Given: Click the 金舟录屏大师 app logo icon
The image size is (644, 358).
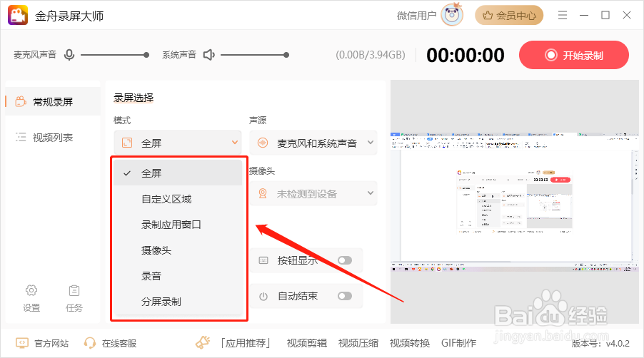Looking at the screenshot, I should click(18, 15).
